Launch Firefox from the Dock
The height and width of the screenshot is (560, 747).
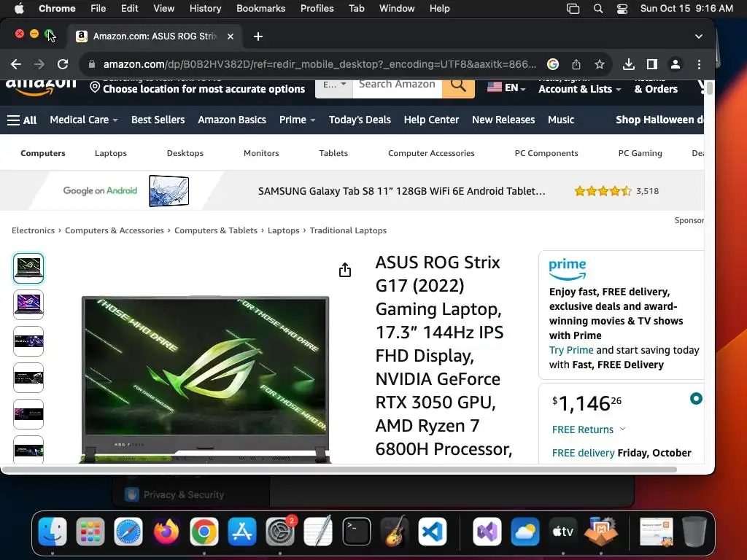[166, 532]
